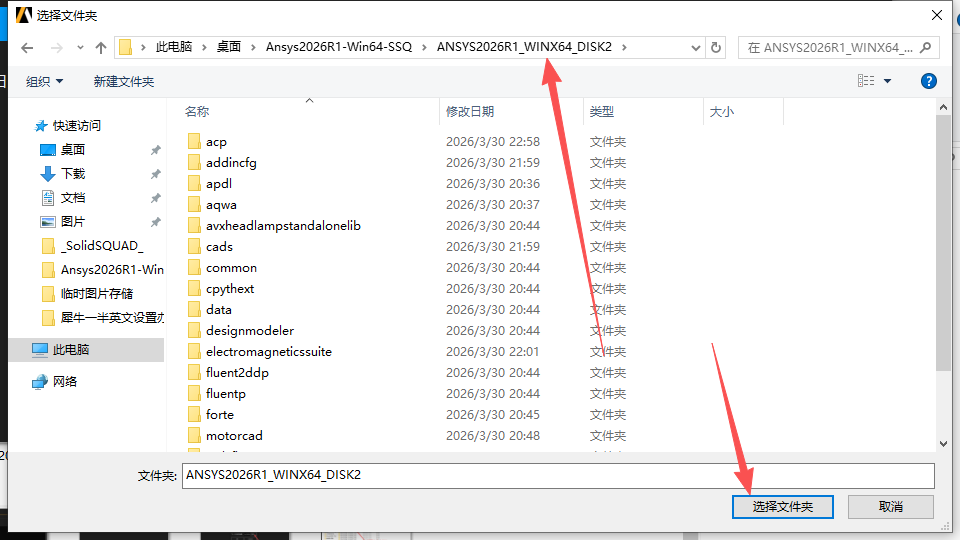Select 此电脑 in address breadcrumb
Image resolution: width=960 pixels, height=540 pixels.
pos(174,47)
